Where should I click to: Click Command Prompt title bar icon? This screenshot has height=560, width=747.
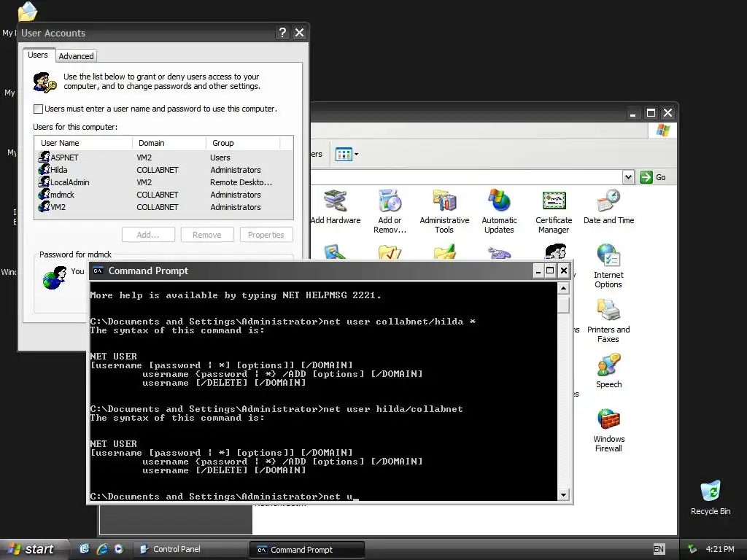click(x=98, y=271)
